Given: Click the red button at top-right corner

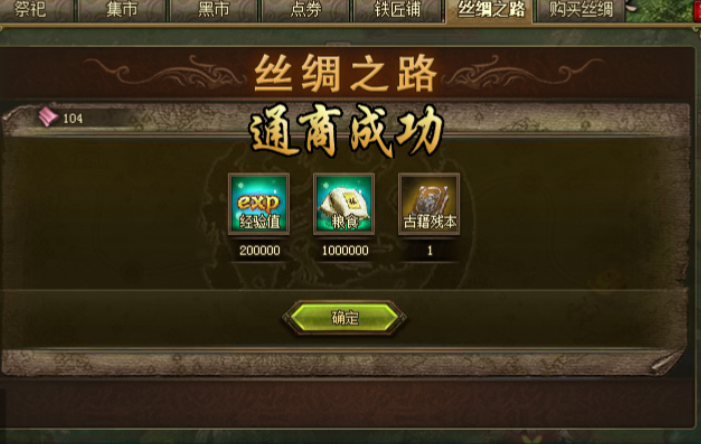Looking at the screenshot, I should tap(697, 11).
